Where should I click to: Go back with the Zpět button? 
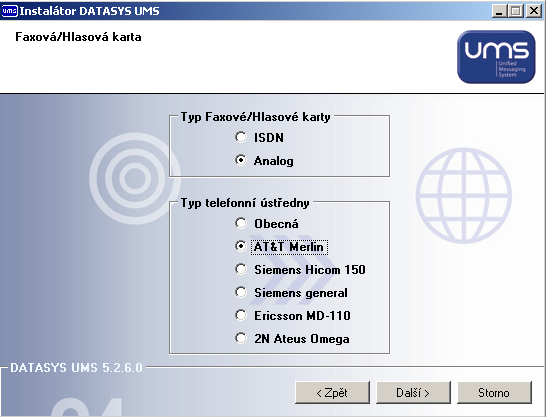pos(332,393)
